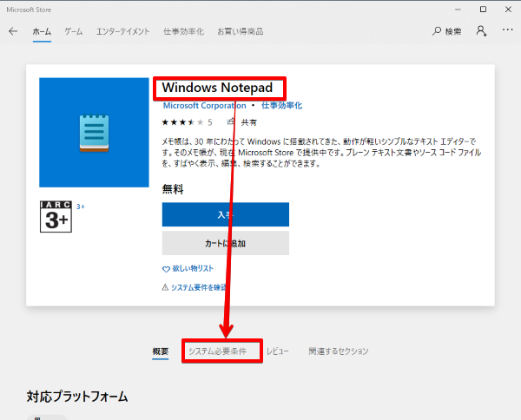Open the 仕事効率化 nav tab
521x420 pixels.
(183, 31)
